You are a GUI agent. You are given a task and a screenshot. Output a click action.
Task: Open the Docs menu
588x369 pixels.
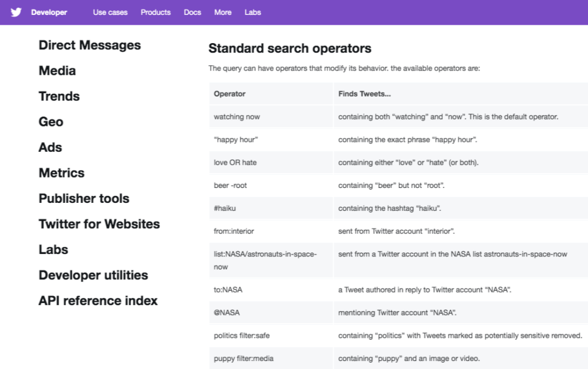[x=192, y=13]
